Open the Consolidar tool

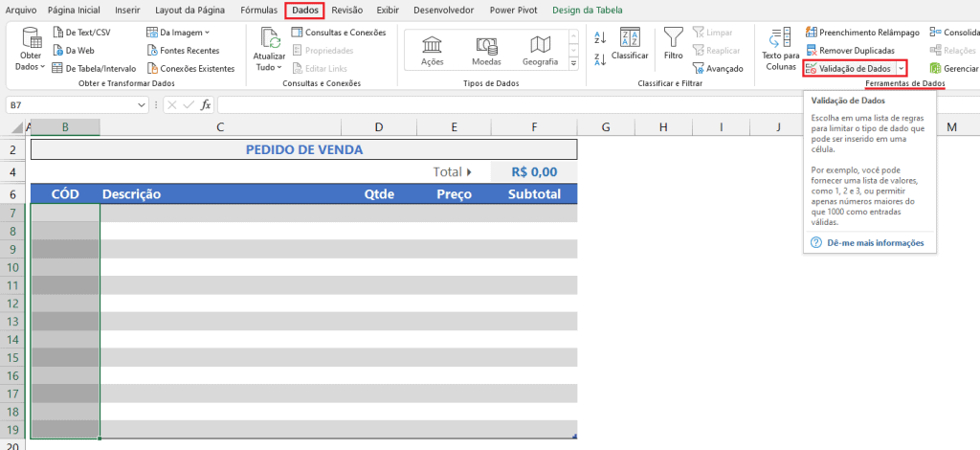point(954,32)
